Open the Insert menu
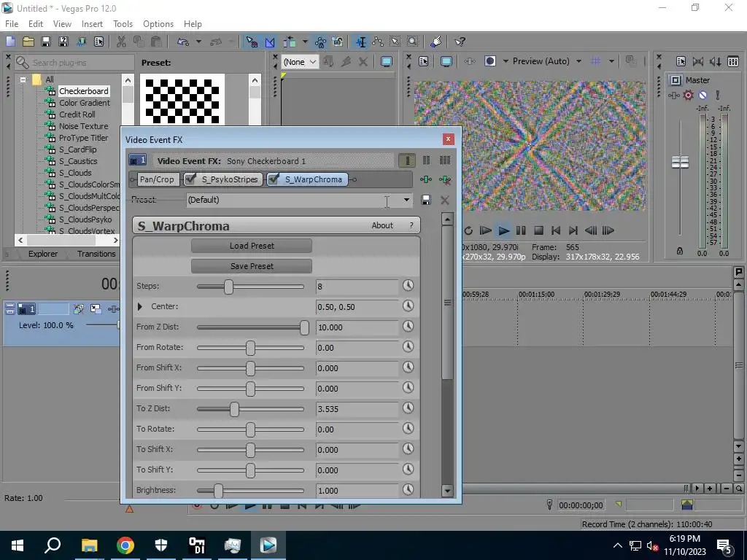The width and height of the screenshot is (747, 560). [92, 24]
